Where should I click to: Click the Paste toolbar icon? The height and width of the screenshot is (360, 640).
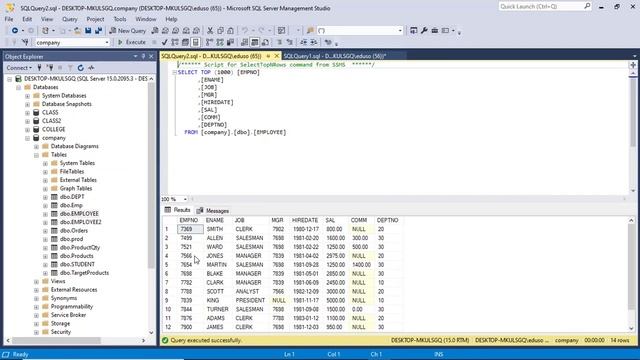[231, 31]
